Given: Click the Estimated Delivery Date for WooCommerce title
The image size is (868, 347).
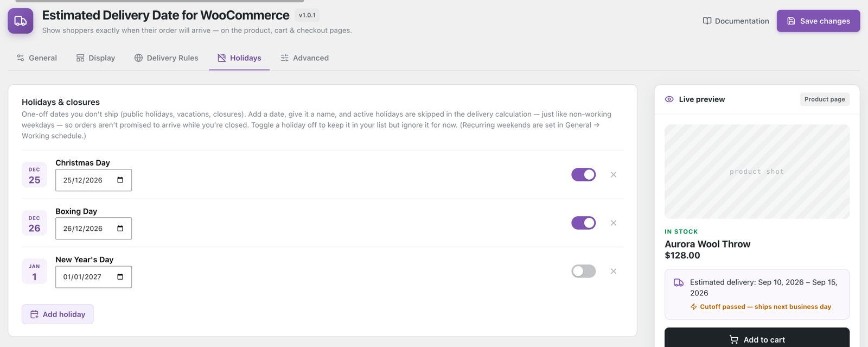Looking at the screenshot, I should [x=165, y=15].
